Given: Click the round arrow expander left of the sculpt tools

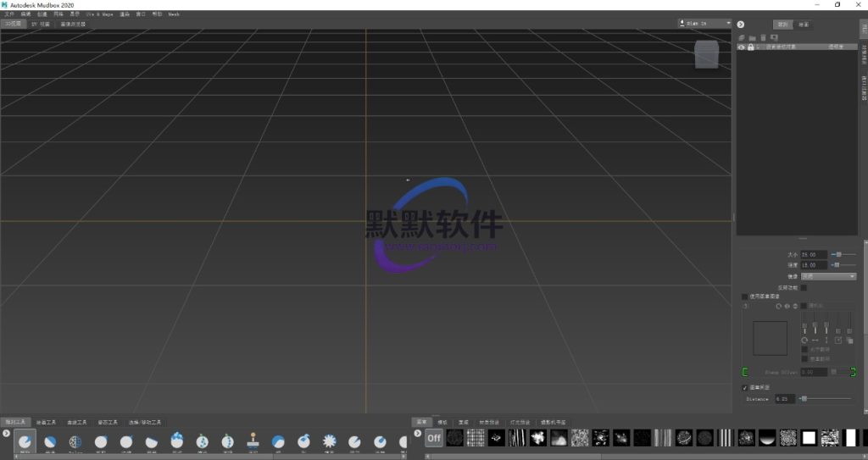Looking at the screenshot, I should pyautogui.click(x=7, y=433).
